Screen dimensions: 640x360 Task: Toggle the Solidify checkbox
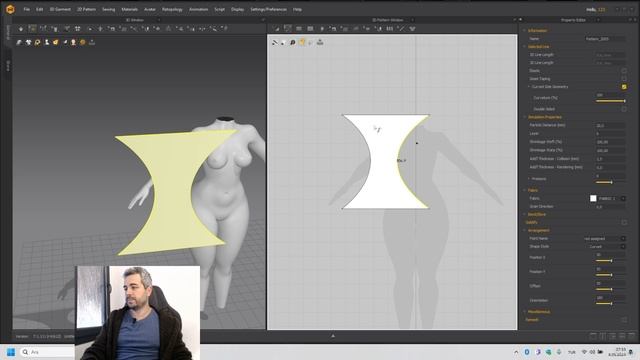tap(624, 222)
